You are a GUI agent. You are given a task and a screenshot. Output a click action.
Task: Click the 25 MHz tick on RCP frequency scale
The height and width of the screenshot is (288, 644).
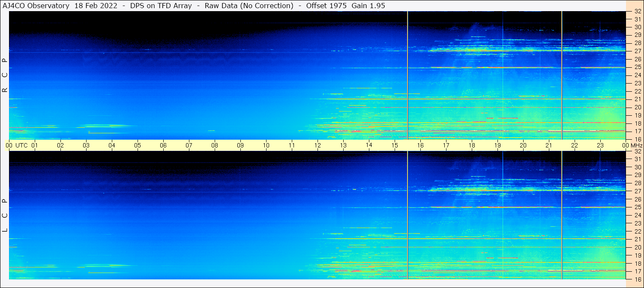pyautogui.click(x=637, y=67)
